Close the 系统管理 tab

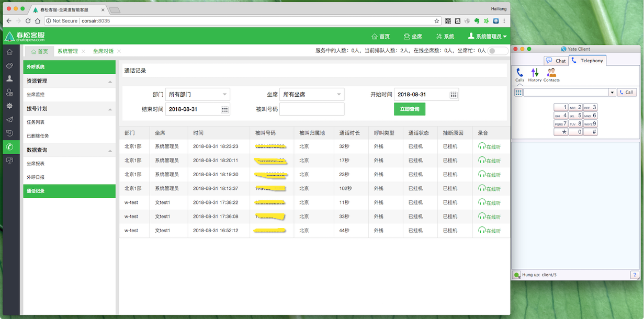coord(84,51)
